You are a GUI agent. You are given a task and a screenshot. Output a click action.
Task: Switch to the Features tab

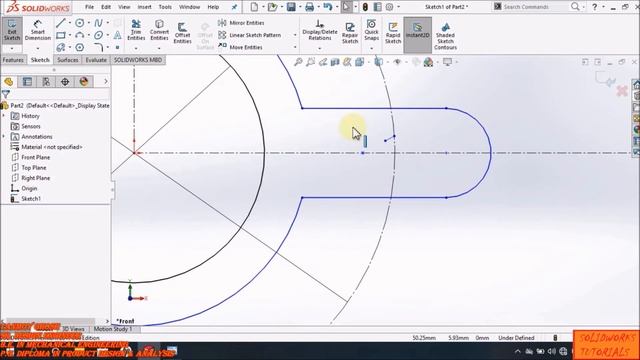point(13,60)
